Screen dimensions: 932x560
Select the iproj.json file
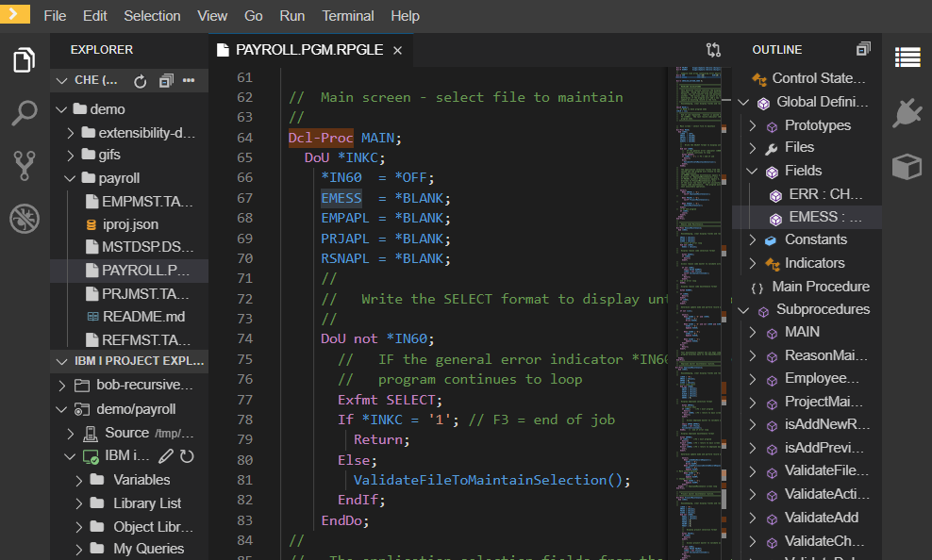pos(129,224)
